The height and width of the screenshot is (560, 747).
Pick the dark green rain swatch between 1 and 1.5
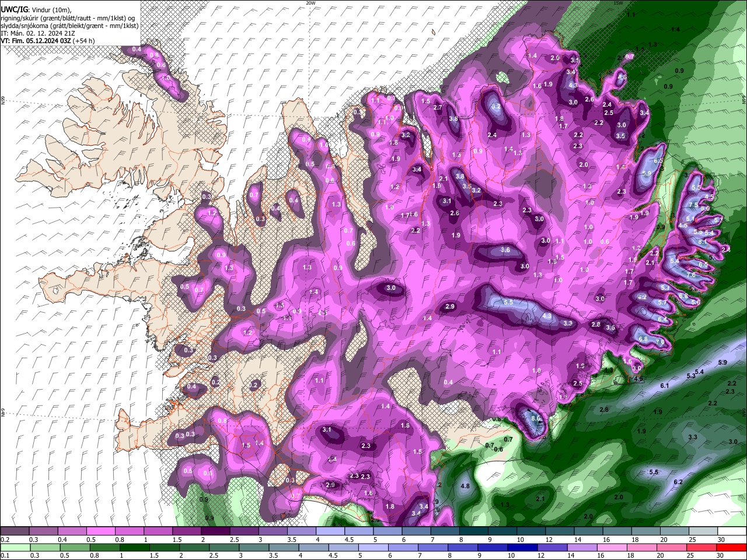pyautogui.click(x=134, y=547)
